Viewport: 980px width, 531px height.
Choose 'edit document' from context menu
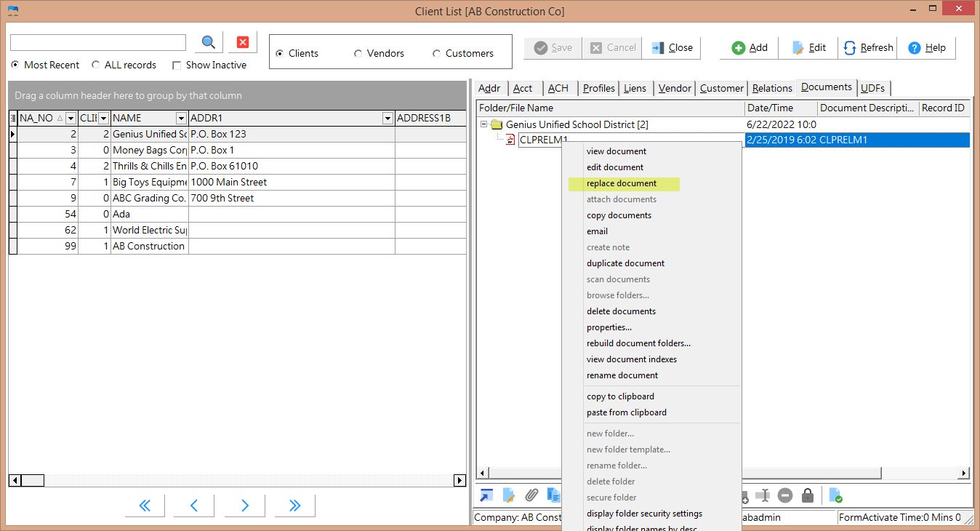pos(615,167)
